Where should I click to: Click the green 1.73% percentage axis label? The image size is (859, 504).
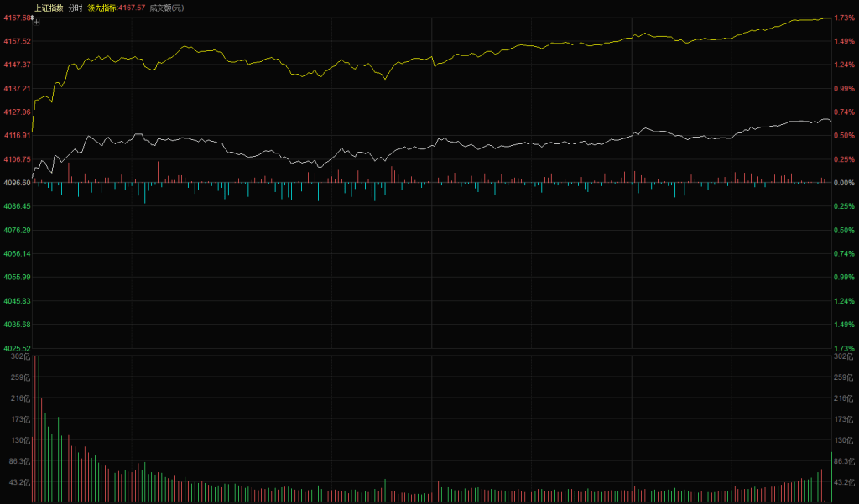point(843,348)
